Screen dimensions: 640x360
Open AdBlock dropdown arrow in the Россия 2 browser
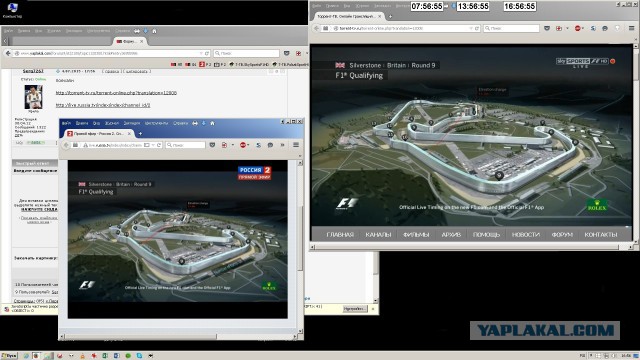[248, 145]
